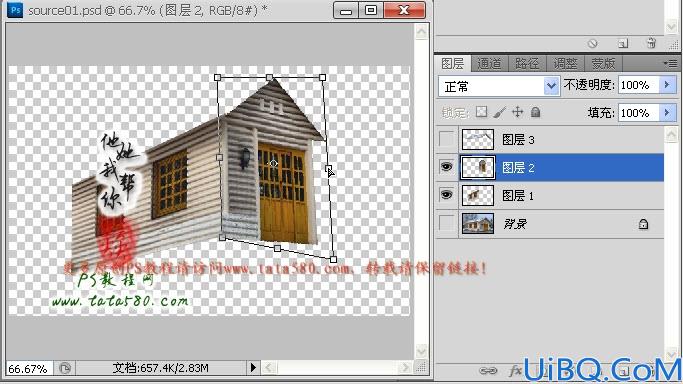683x384 pixels.
Task: Select the 图层 1 thumbnail
Action: click(478, 195)
